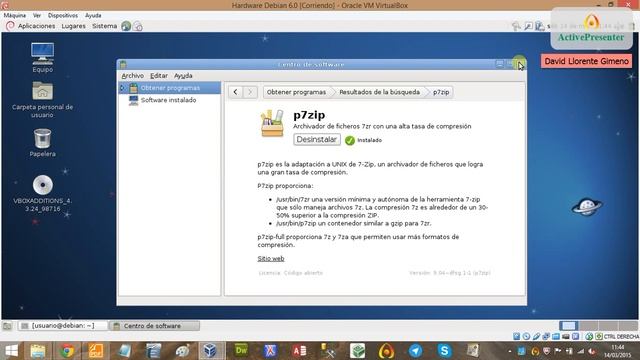Select the Resultados de la búsqueda breadcrumb
The width and height of the screenshot is (640, 360).
379,92
